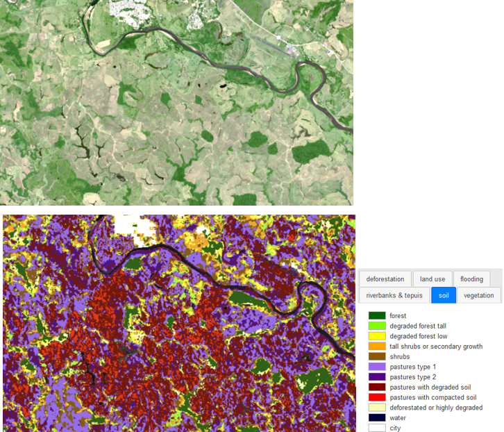The width and height of the screenshot is (504, 432).
Task: Click the 'forest' legend label
Action: pyautogui.click(x=398, y=316)
